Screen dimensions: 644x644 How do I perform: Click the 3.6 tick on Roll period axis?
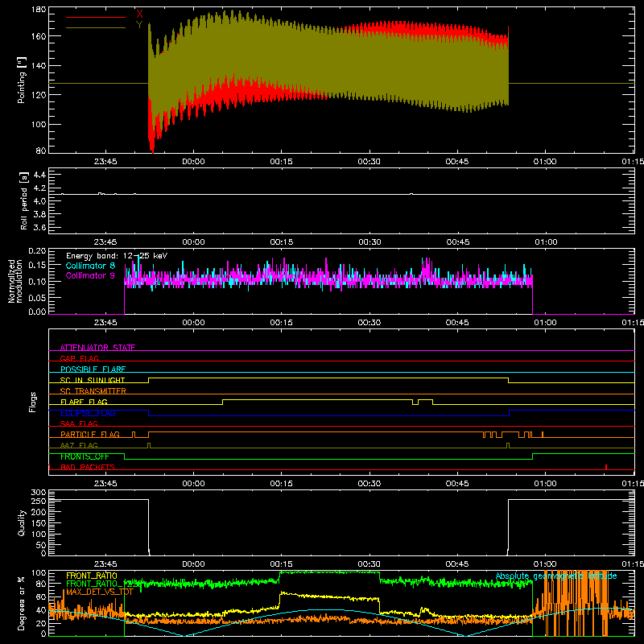point(39,227)
